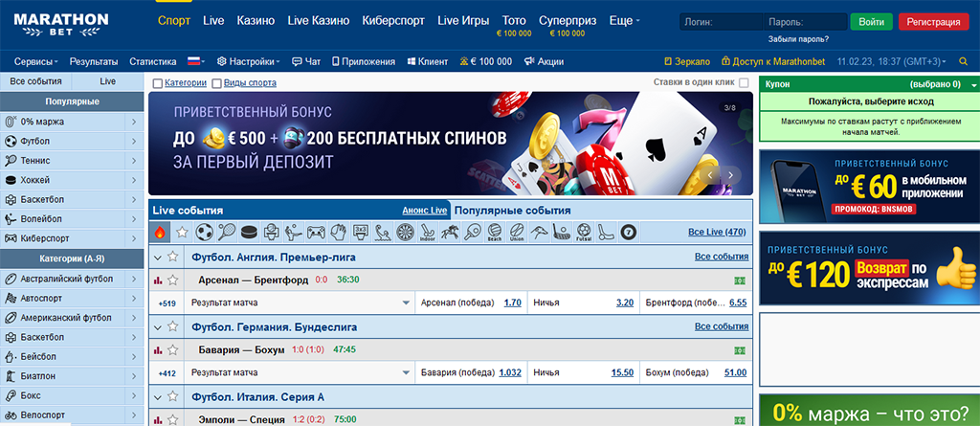Filter Live events by basketball hoop icon
This screenshot has height=426, width=980.
coord(271,232)
